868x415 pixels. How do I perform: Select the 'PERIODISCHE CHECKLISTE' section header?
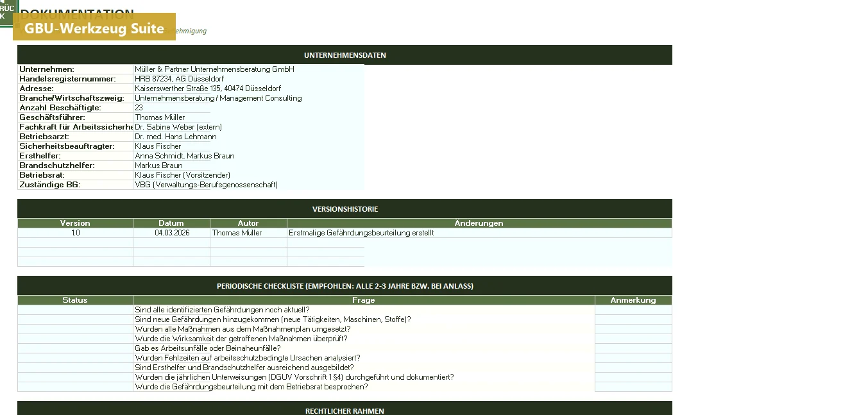tap(345, 286)
